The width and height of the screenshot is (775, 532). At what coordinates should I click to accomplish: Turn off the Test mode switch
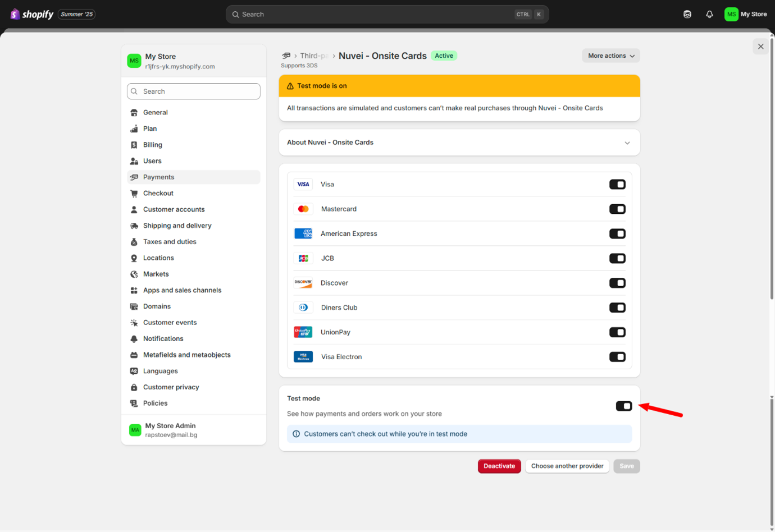[624, 406]
